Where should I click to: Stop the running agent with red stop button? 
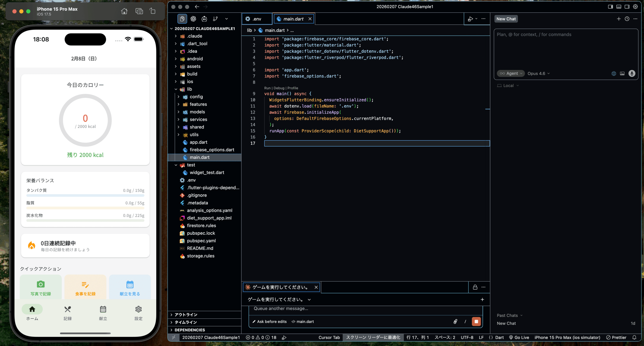coord(476,321)
